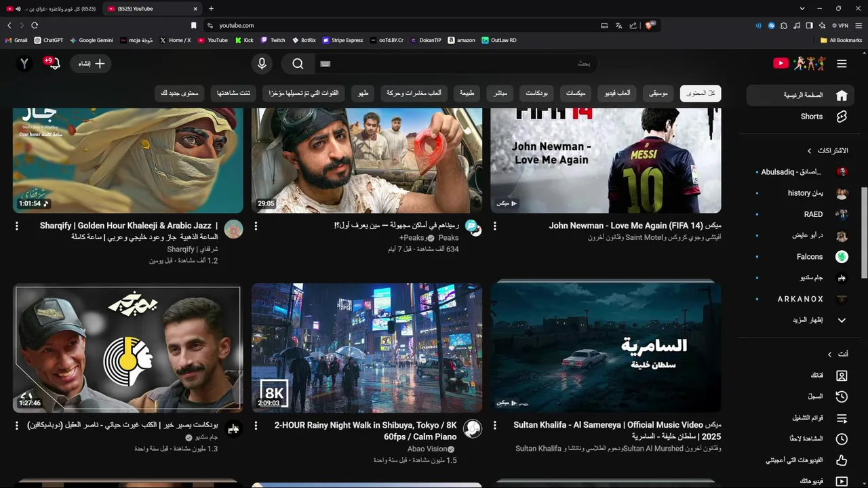
Task: Expand the You (أنت) section chevron
Action: pos(829,354)
